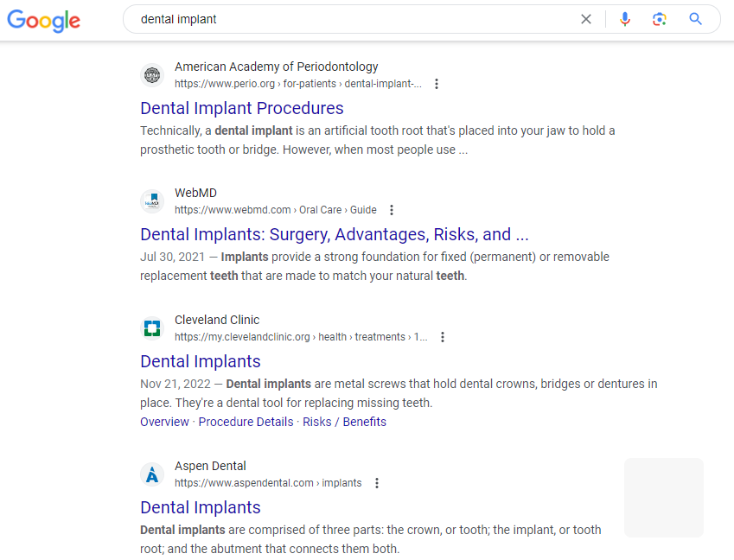Jump to the Risks / Benefits sitelink
Viewport: 734px width, 560px height.
tap(345, 422)
